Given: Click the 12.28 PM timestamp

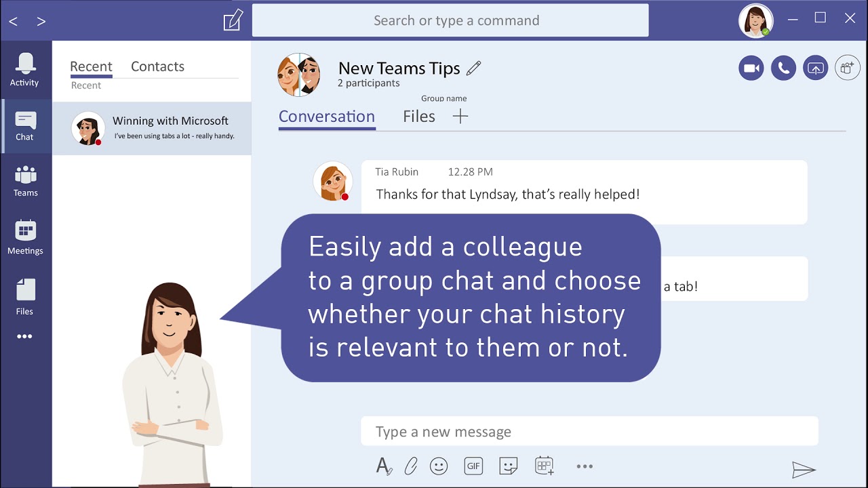Looking at the screenshot, I should [x=471, y=172].
